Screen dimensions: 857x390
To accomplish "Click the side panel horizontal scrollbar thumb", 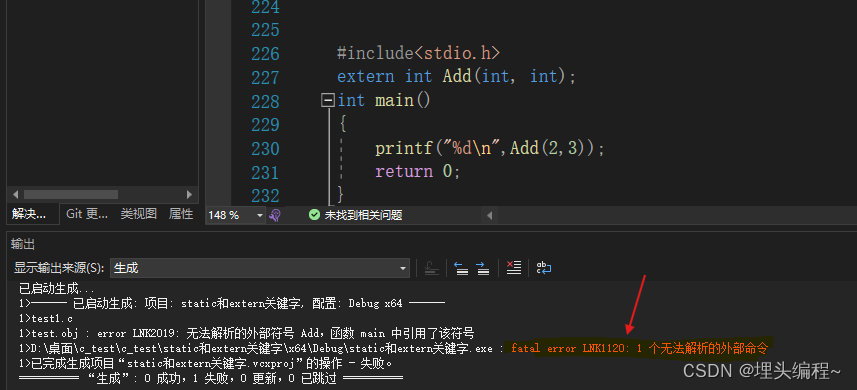I will pos(71,194).
